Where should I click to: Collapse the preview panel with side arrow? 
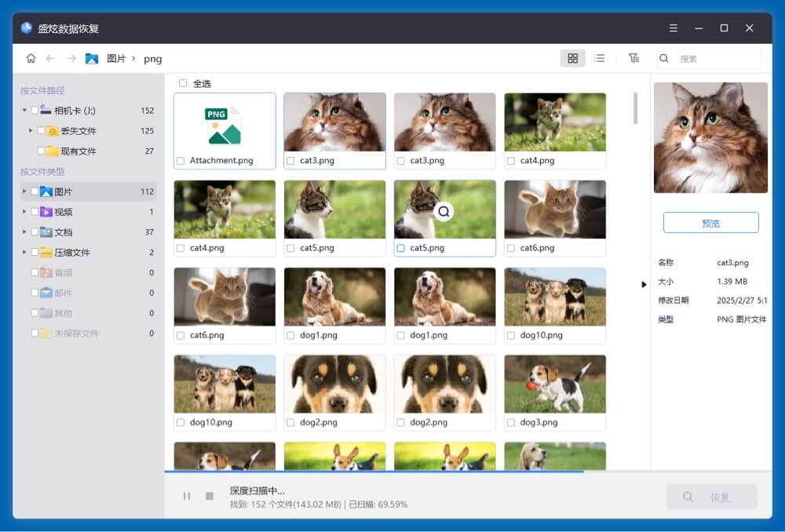pyautogui.click(x=644, y=284)
